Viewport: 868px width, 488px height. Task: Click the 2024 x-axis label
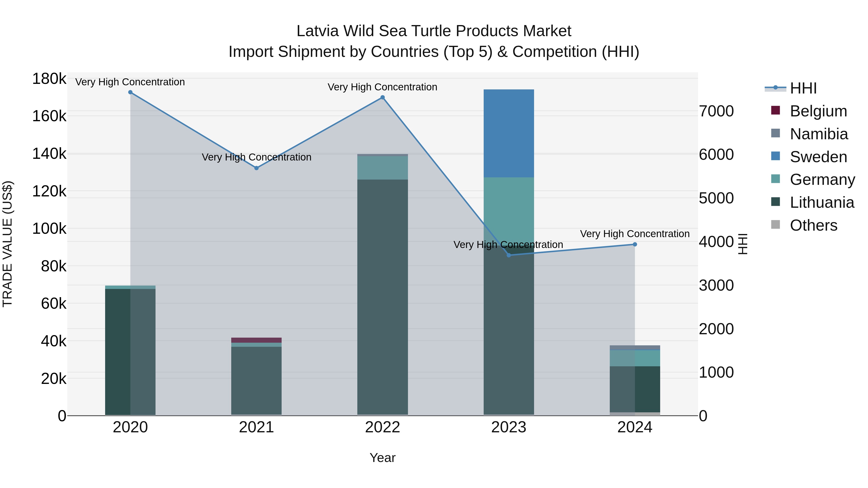[x=635, y=427]
